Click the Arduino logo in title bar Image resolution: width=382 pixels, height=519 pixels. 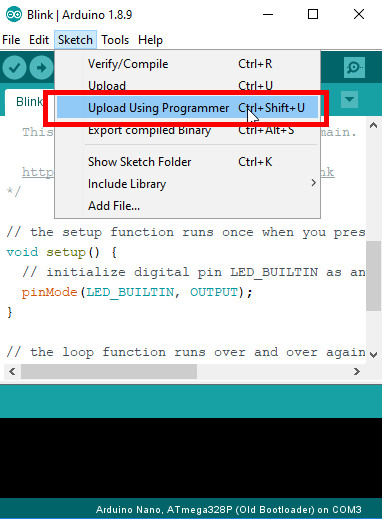click(14, 15)
